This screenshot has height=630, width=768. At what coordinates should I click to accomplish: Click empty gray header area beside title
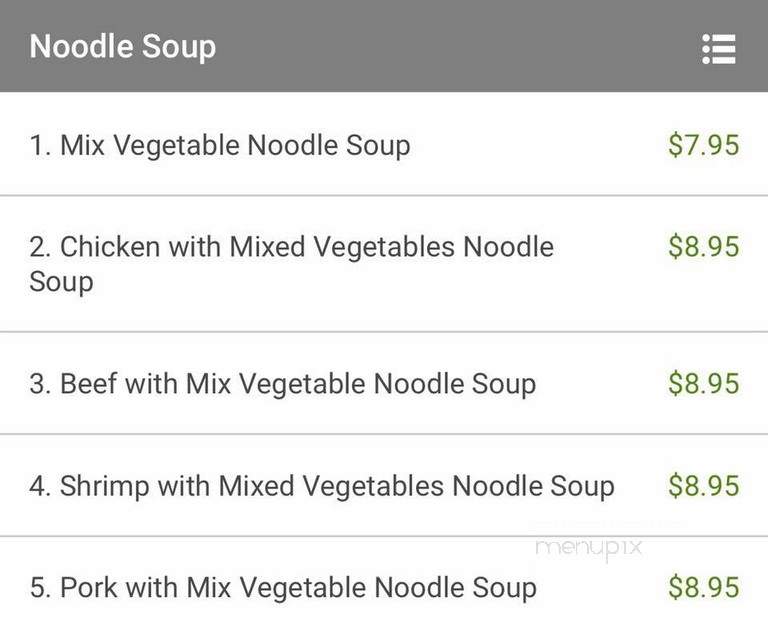(x=456, y=47)
